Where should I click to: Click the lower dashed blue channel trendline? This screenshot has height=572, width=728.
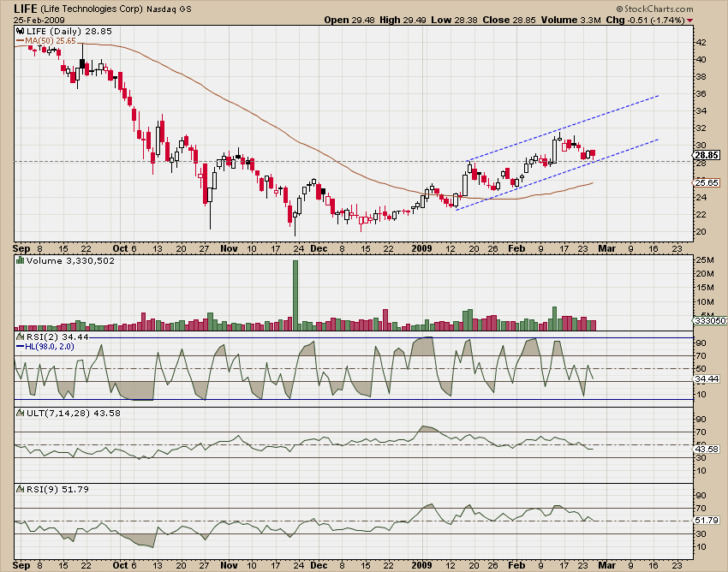(x=558, y=175)
